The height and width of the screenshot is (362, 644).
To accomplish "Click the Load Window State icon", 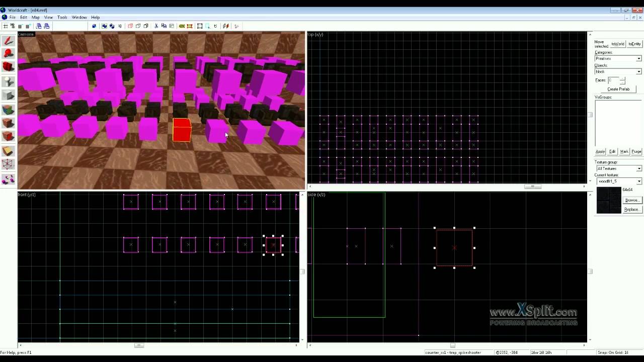I will [x=39, y=26].
